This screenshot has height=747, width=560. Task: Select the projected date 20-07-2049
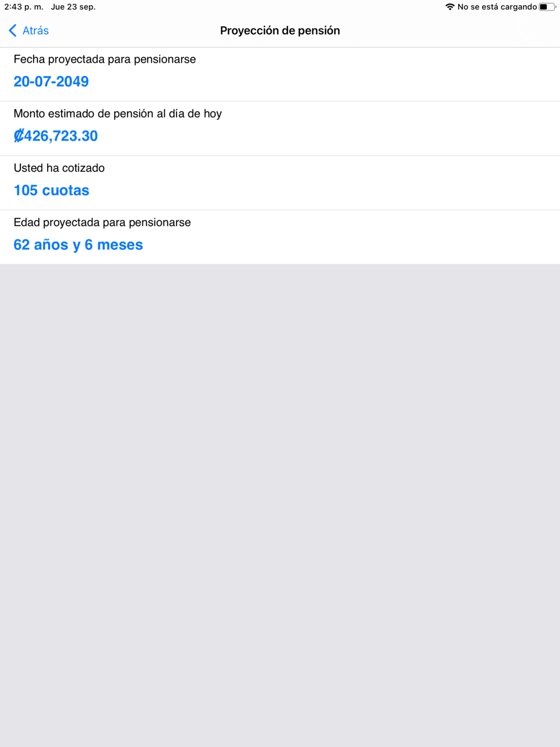point(51,81)
